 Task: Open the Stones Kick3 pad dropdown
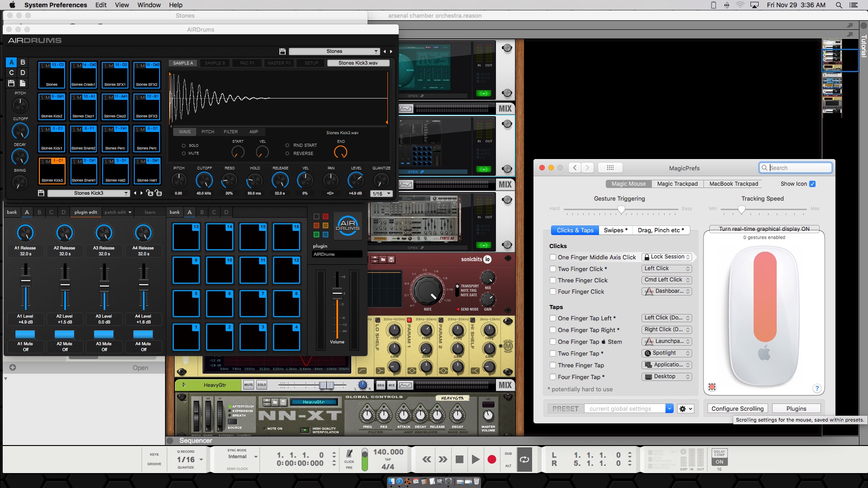[89, 193]
